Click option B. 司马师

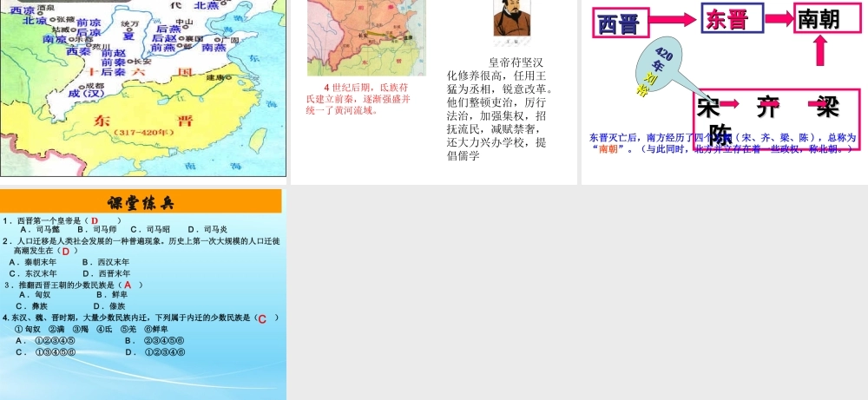(x=97, y=229)
